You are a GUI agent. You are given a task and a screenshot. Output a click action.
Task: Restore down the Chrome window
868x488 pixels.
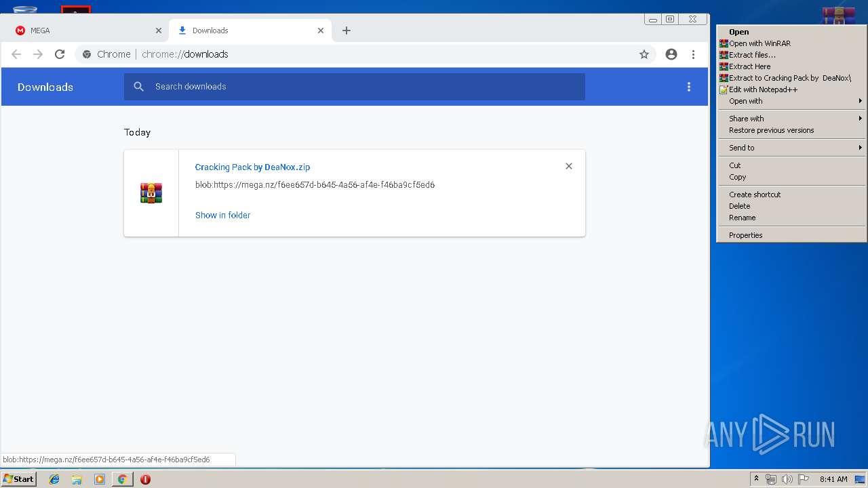point(670,20)
